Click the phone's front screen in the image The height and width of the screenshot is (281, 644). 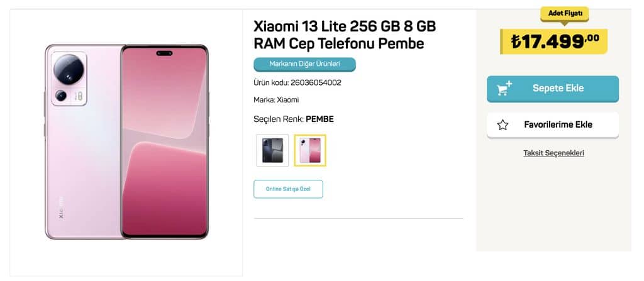point(164,141)
